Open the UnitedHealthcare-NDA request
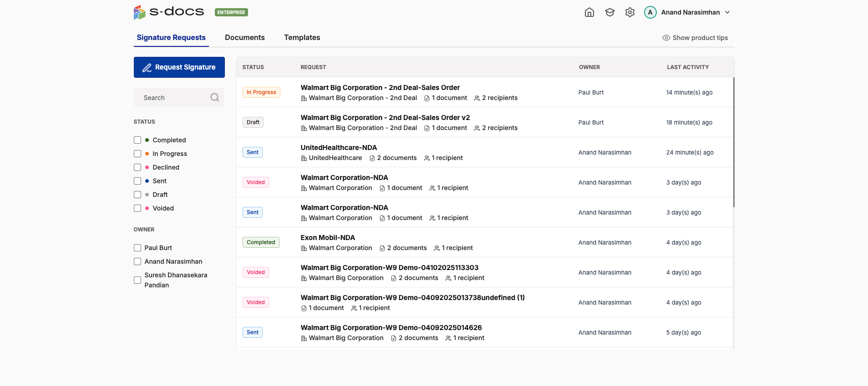 tap(339, 148)
